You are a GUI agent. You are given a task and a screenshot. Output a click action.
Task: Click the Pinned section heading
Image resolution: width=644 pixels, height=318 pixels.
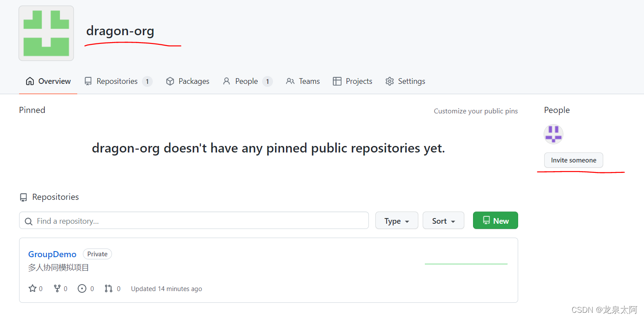[x=32, y=110]
